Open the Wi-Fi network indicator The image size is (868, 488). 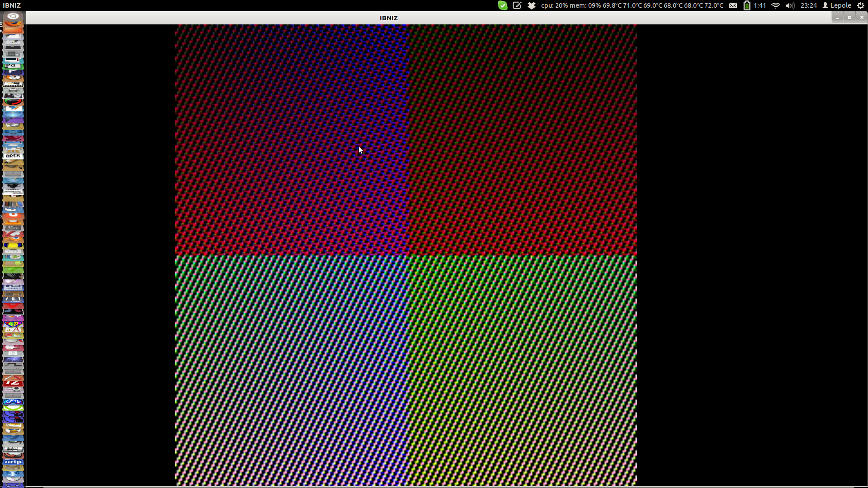point(775,5)
